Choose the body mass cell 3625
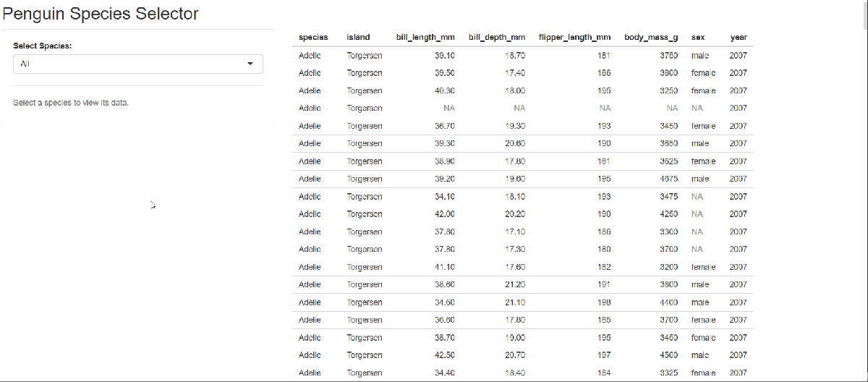The image size is (868, 382). (669, 161)
